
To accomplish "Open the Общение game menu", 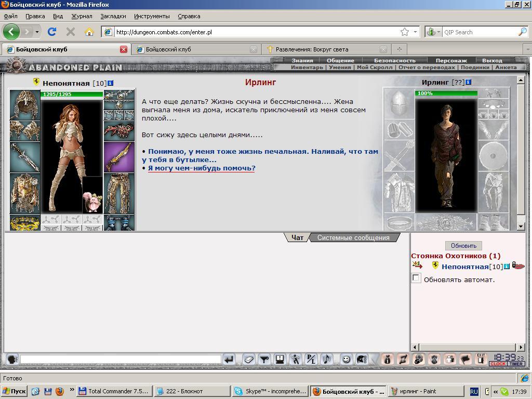I will pos(340,60).
